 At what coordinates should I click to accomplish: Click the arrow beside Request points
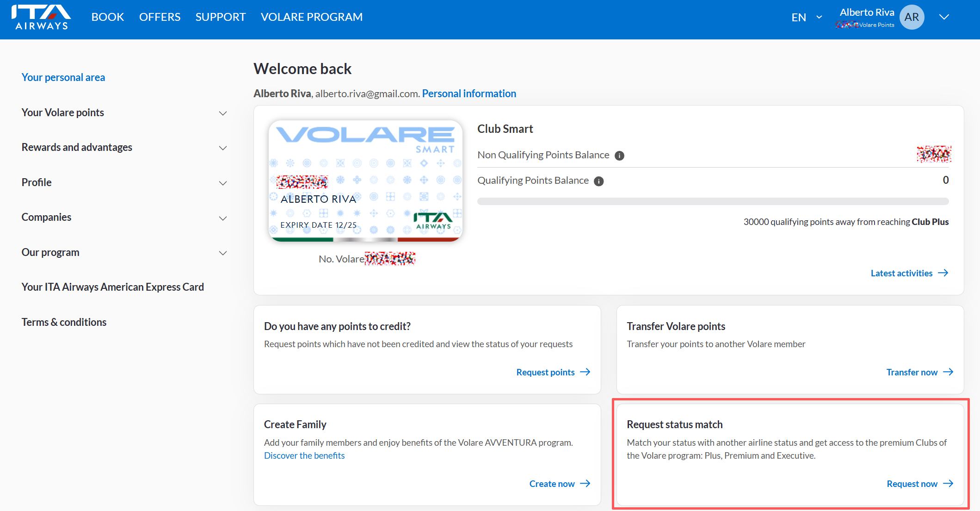585,372
